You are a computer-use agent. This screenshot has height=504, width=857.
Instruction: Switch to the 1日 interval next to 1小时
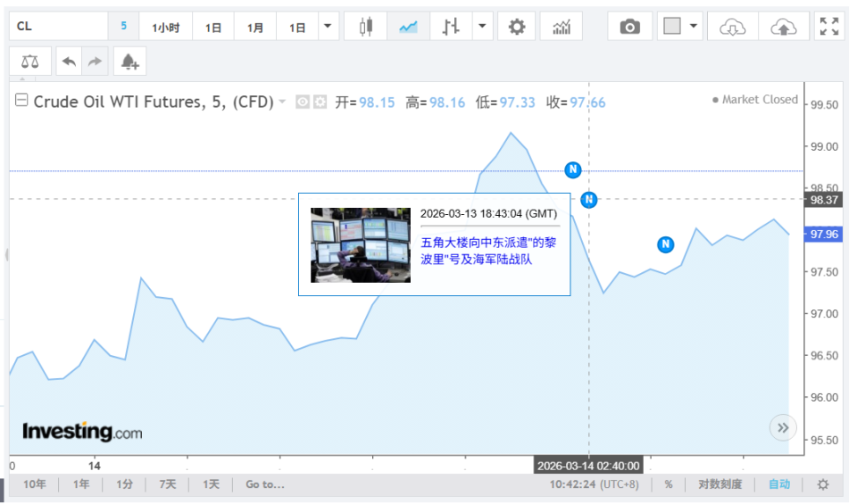tap(213, 27)
